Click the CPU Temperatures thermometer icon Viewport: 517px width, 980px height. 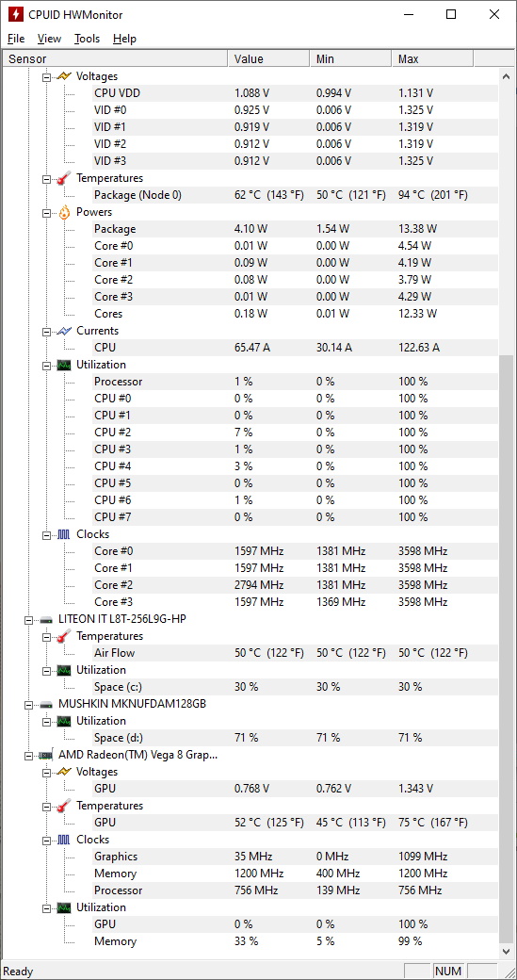click(64, 178)
